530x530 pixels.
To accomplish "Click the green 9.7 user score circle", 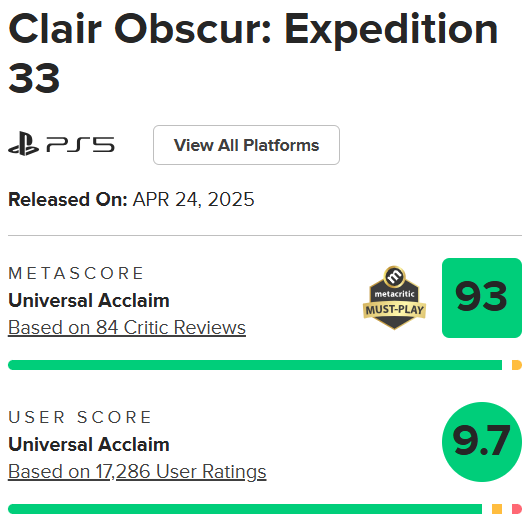I will click(x=482, y=442).
